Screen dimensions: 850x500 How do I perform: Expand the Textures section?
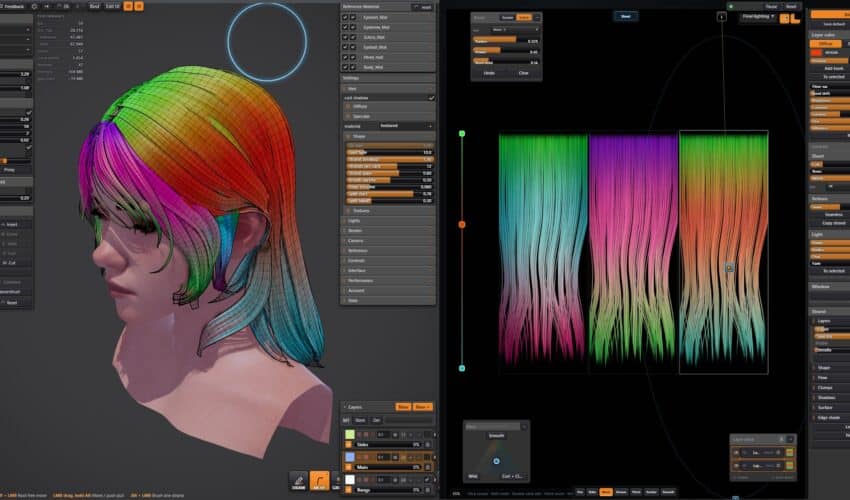pos(388,210)
